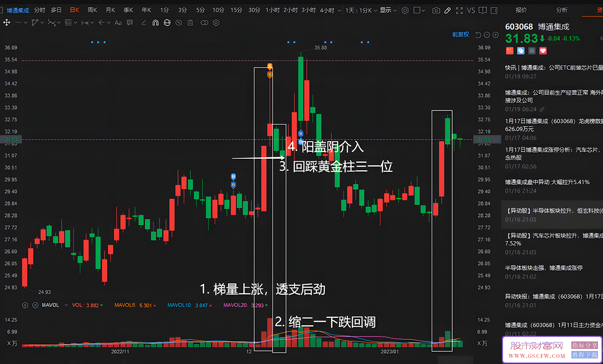Toggle the magnet snap tool
Screen dimensions: 603x364
tap(156, 22)
